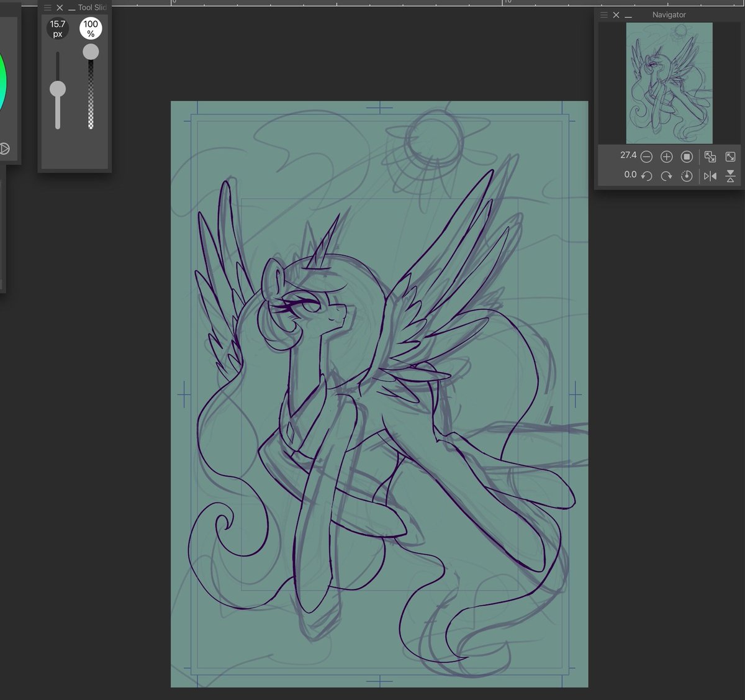This screenshot has width=745, height=700.
Task: Click the fit-to-screen icon in Navigator
Action: (731, 157)
